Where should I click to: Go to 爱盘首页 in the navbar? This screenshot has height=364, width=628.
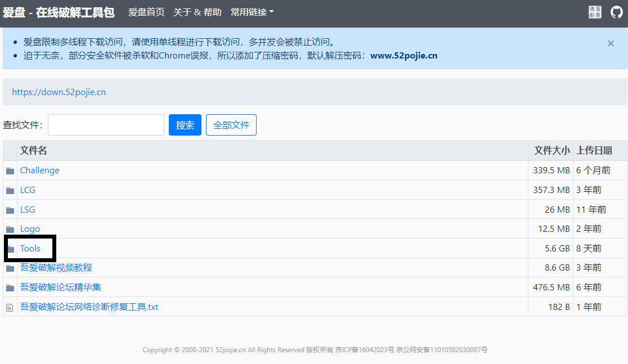coord(146,12)
